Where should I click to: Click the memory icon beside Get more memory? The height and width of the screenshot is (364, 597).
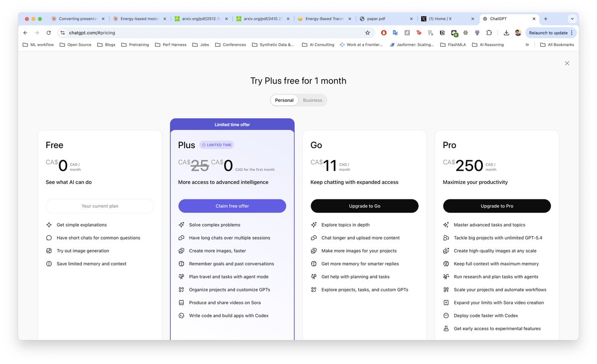313,264
